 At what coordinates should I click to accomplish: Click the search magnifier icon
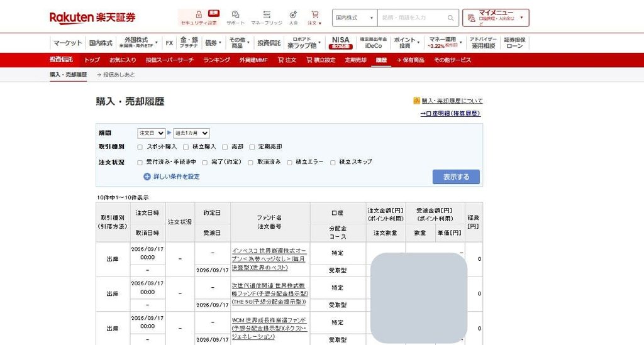(x=450, y=18)
